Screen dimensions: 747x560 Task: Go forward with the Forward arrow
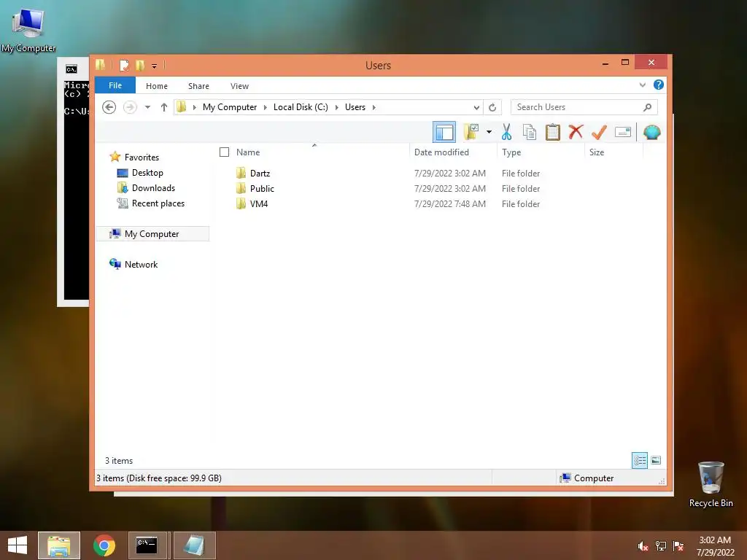(x=130, y=107)
